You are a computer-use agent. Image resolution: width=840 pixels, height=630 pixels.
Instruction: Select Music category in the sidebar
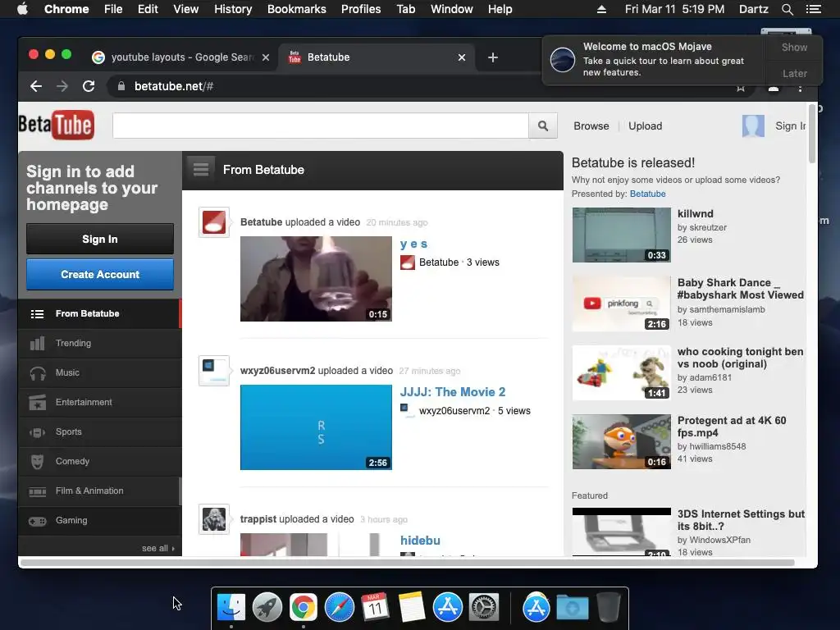tap(99, 373)
